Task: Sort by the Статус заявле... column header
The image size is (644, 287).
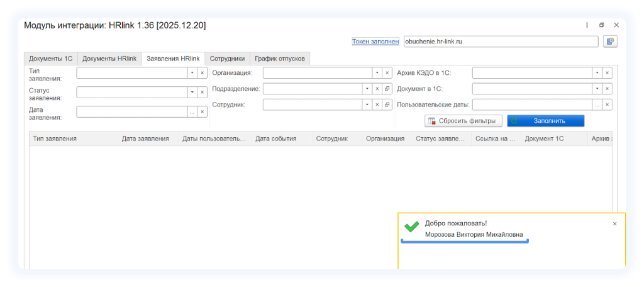Action: [441, 139]
